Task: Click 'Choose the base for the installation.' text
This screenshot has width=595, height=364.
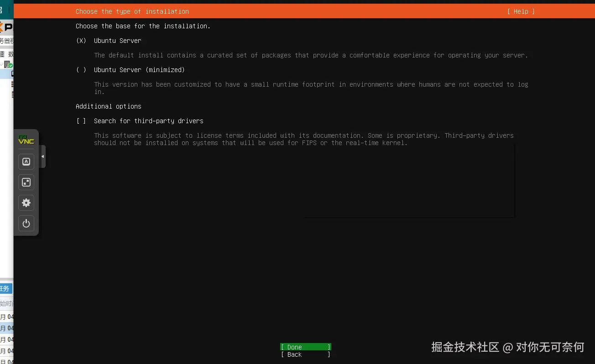Action: (143, 26)
